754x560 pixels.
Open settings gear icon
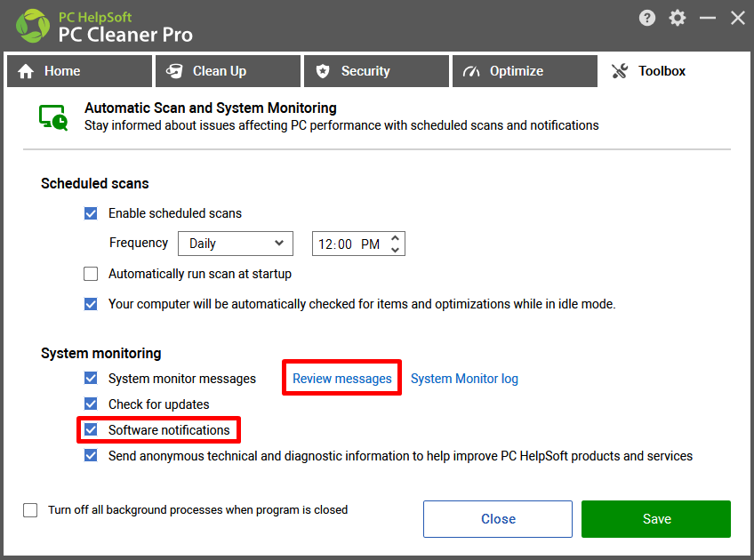pos(677,19)
